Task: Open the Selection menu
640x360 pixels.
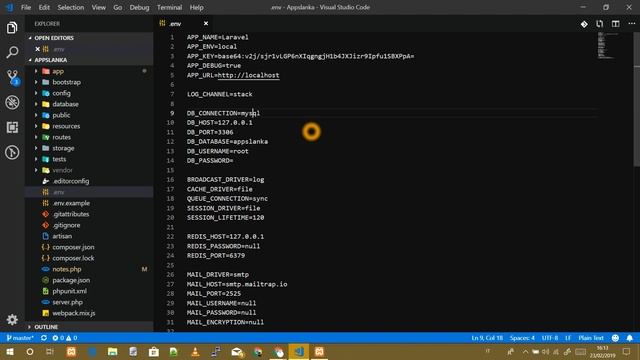Action: pyautogui.click(x=71, y=7)
